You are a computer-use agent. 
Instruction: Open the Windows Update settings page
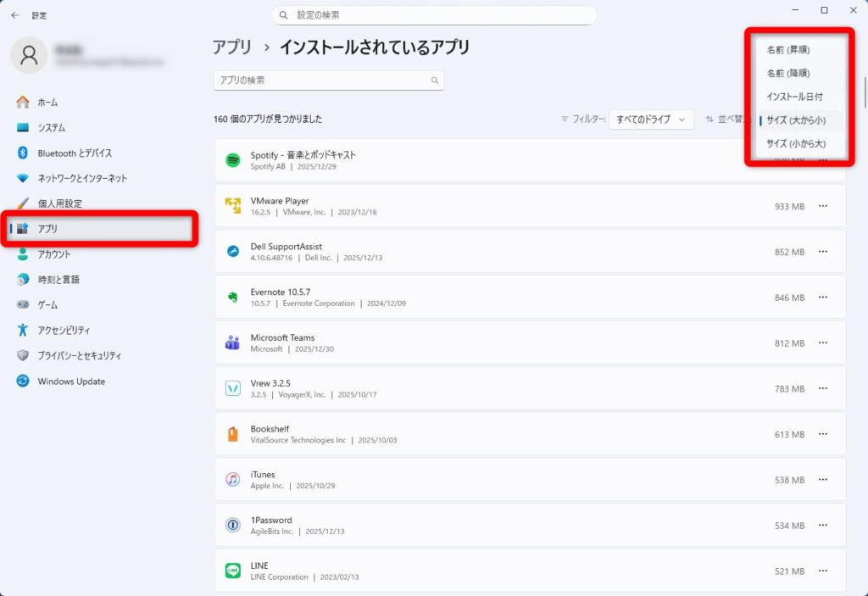coord(71,382)
